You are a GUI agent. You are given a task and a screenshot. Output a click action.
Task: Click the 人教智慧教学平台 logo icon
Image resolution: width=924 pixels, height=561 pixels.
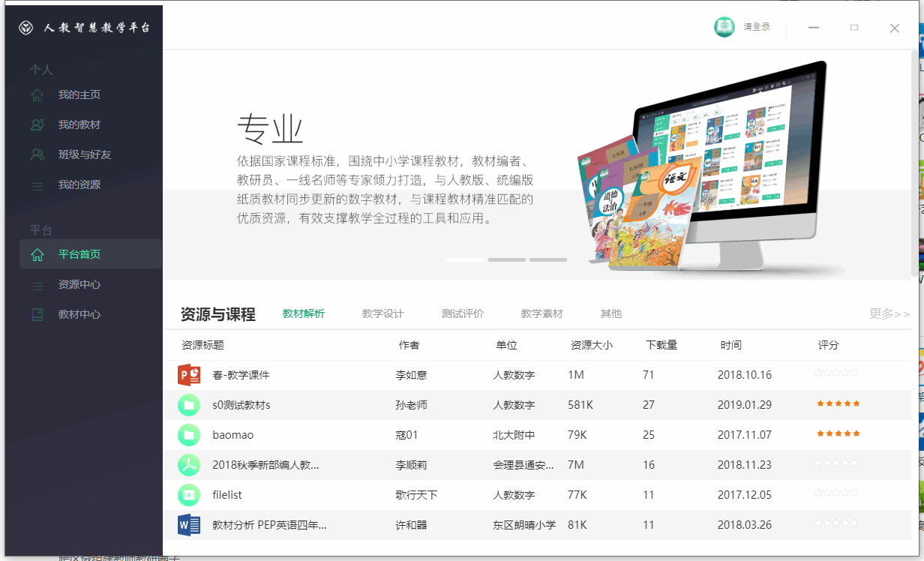26,28
